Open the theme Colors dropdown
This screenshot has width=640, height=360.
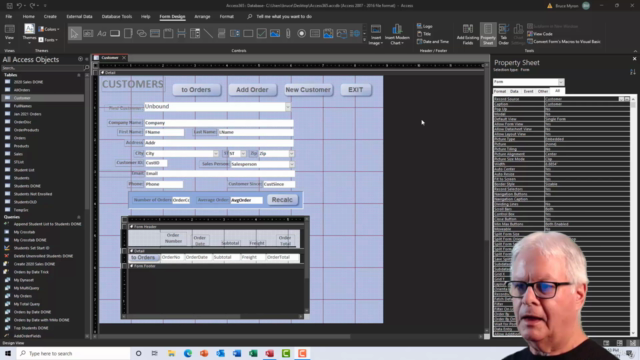click(x=49, y=29)
